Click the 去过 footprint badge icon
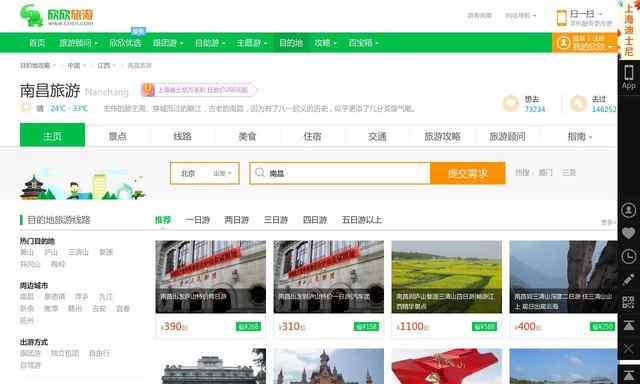Screen dimensions: 640x384 tap(578, 104)
